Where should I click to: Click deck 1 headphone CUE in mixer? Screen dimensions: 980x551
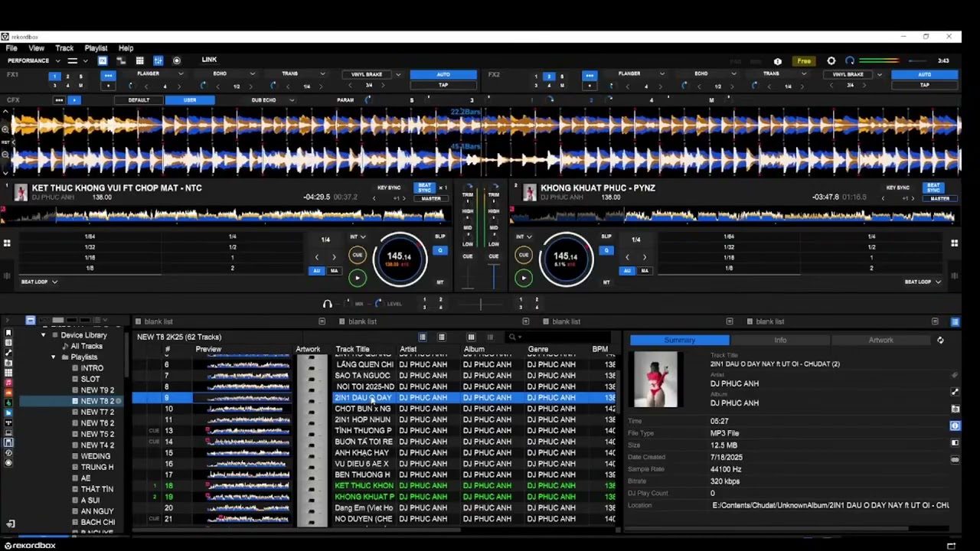click(x=468, y=256)
